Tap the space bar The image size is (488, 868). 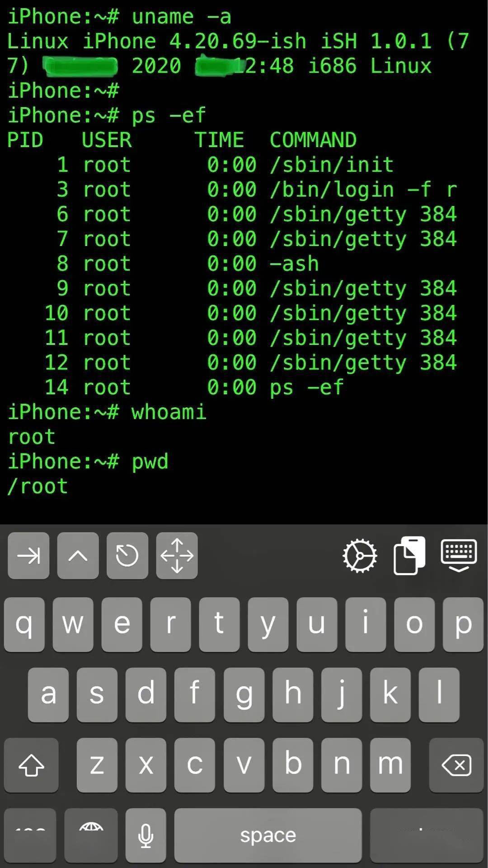click(x=268, y=835)
